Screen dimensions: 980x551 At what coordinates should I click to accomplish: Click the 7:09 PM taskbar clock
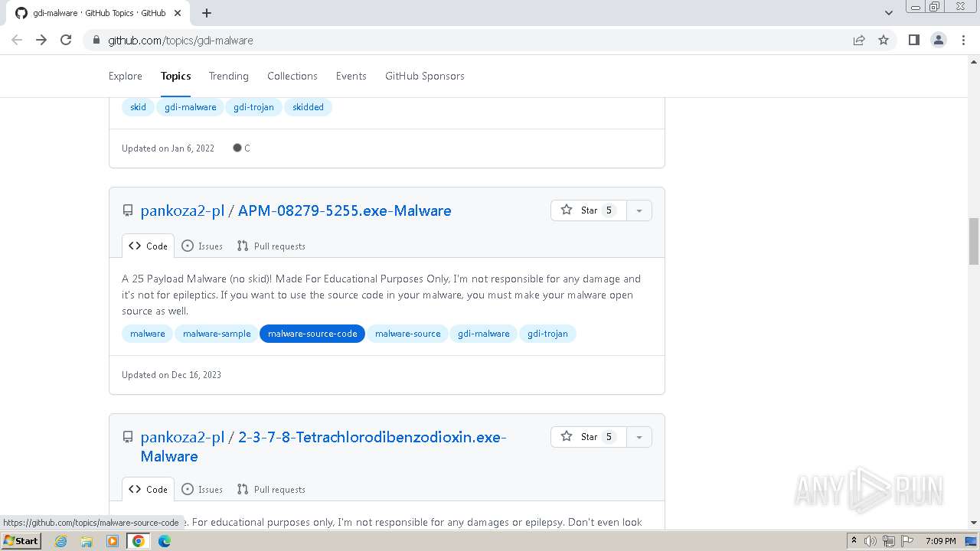click(x=940, y=541)
